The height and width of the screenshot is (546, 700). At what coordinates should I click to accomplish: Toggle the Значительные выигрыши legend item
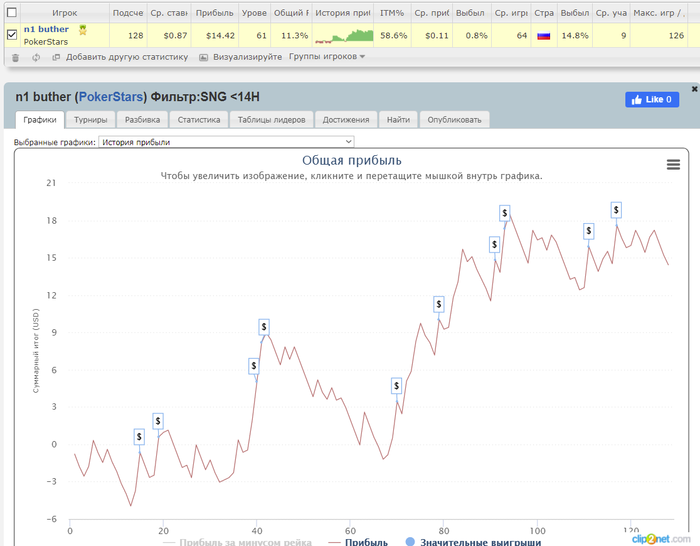473,542
